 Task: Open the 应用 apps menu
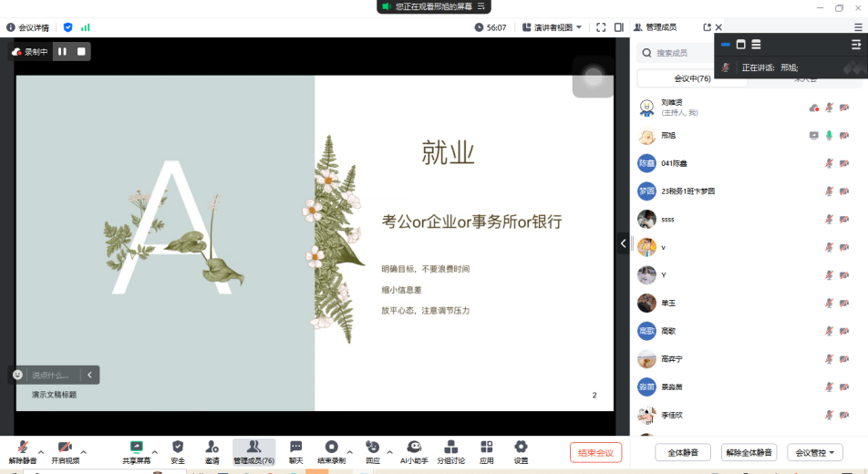[487, 450]
